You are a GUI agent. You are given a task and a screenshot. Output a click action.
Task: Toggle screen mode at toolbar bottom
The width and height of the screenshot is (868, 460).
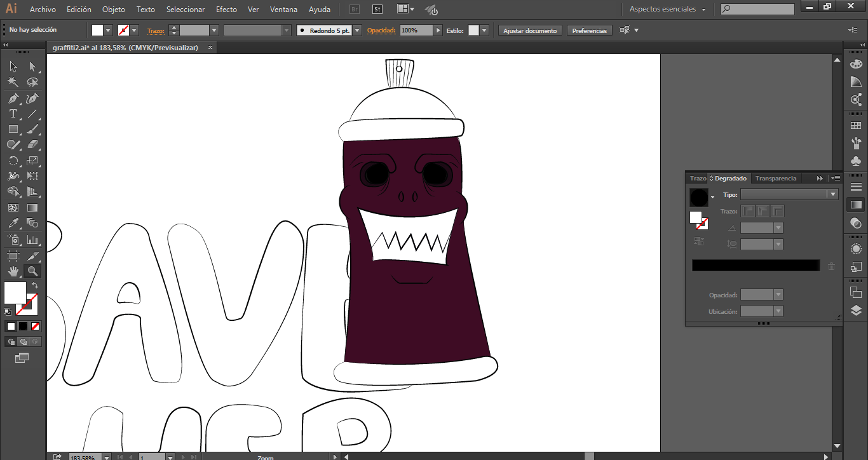click(22, 358)
